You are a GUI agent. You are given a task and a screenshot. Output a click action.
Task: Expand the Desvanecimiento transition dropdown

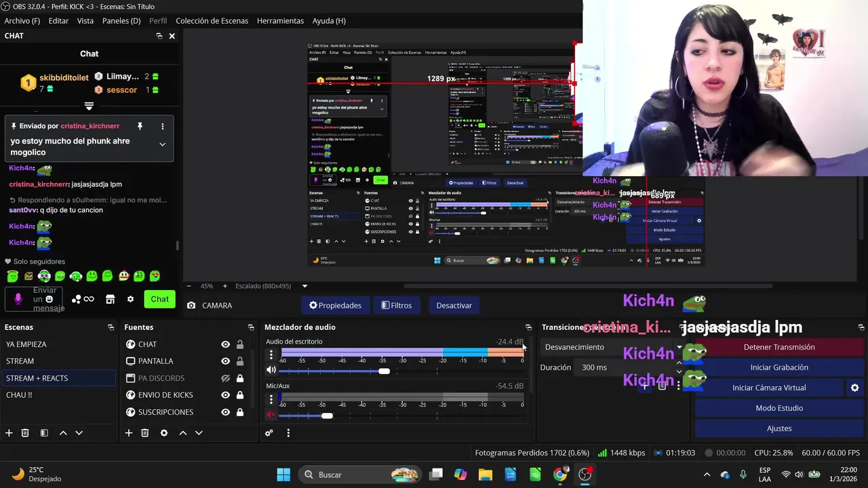(679, 347)
